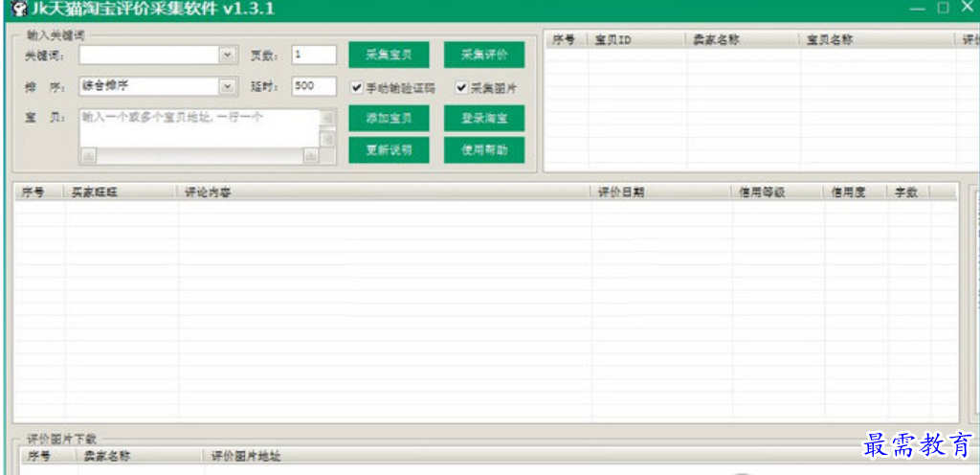980x475 pixels.
Task: Sort by 宝贝ID column header
Action: (636, 40)
